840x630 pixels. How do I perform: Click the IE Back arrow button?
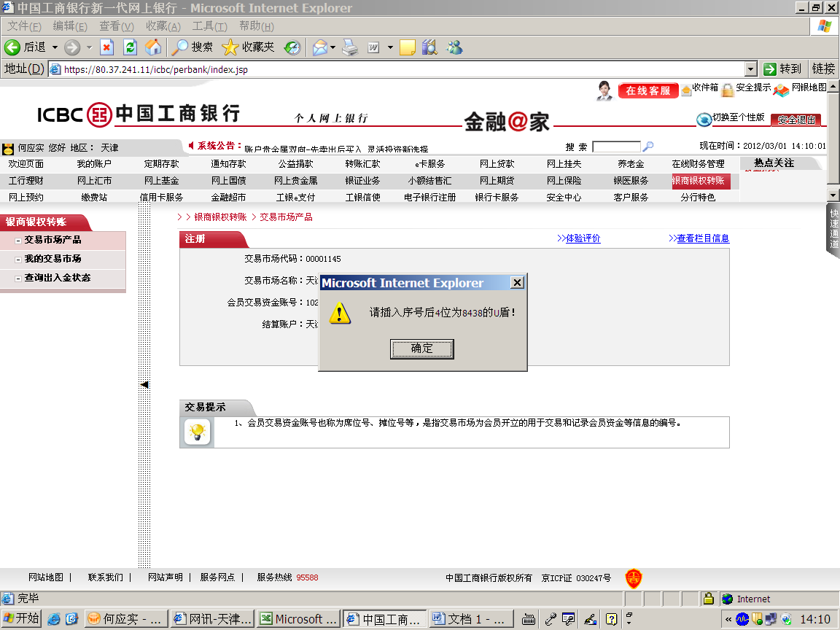[x=12, y=47]
